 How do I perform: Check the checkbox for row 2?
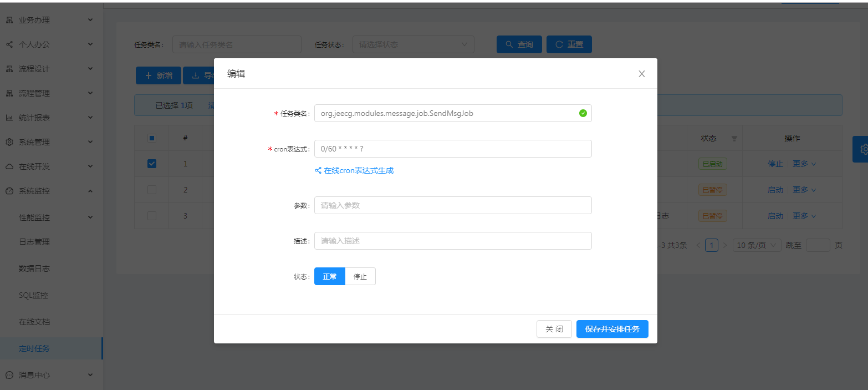click(x=152, y=190)
